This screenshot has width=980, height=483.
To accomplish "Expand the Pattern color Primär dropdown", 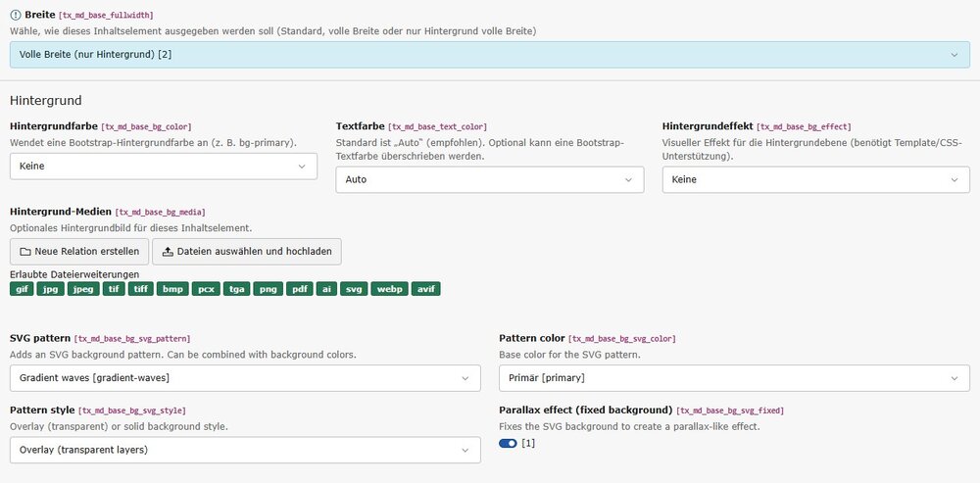I will tap(734, 378).
